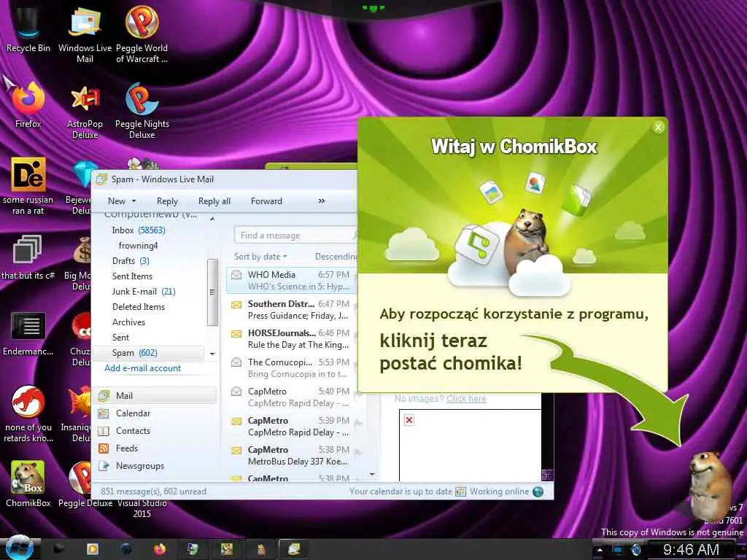747x560 pixels.
Task: Click the Southern Distr... unread envelope icon
Action: click(x=236, y=304)
